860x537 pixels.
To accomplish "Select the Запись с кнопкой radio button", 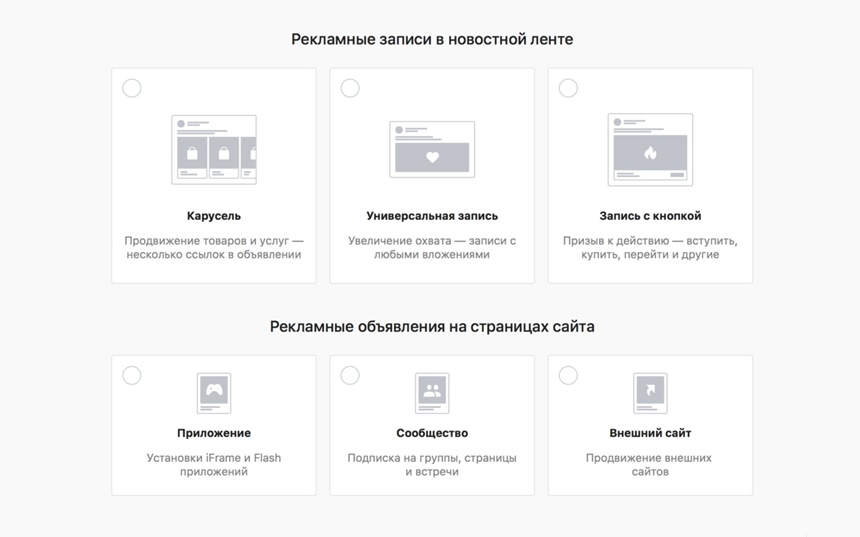I will tap(568, 88).
